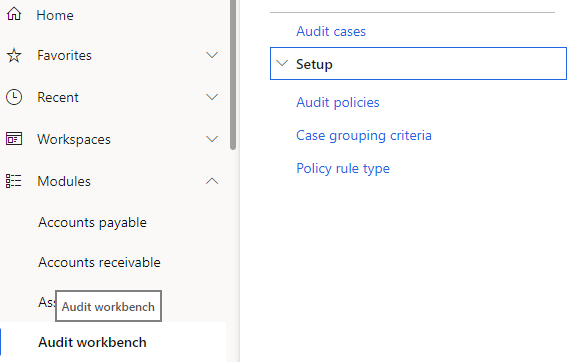Image resolution: width=581 pixels, height=362 pixels.
Task: Click the Favorites star icon
Action: pos(14,56)
